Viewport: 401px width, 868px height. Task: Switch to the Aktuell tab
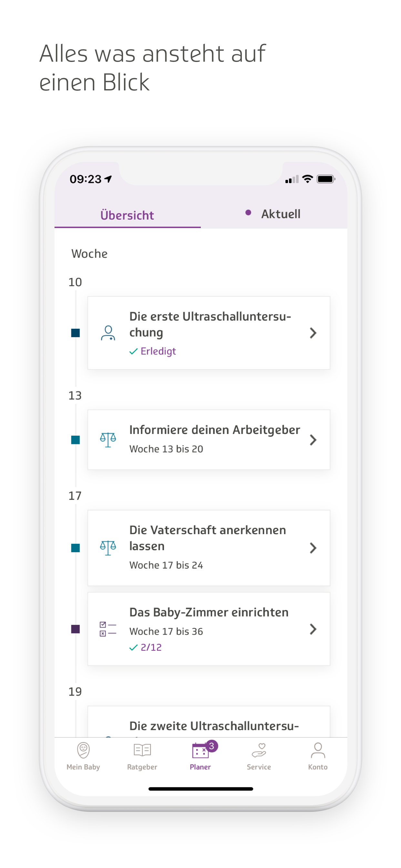click(x=280, y=214)
